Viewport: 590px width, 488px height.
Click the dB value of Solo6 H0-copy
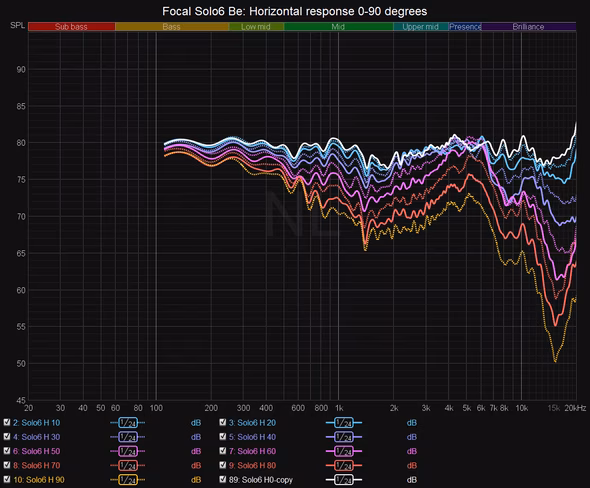(x=412, y=480)
